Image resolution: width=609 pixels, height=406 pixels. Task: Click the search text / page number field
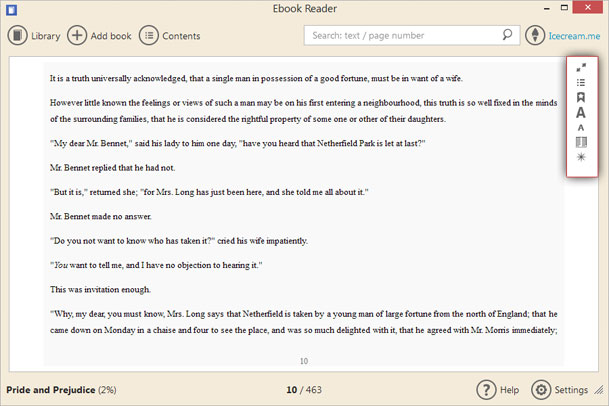coord(412,35)
